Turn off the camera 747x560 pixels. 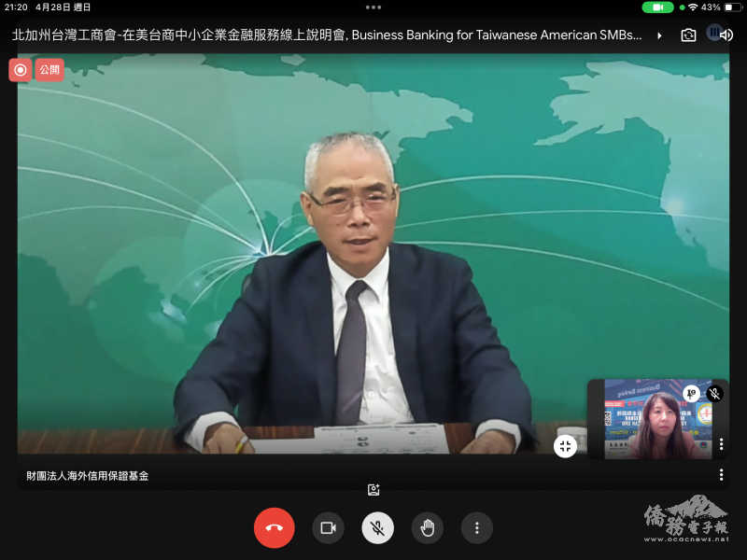(x=328, y=527)
